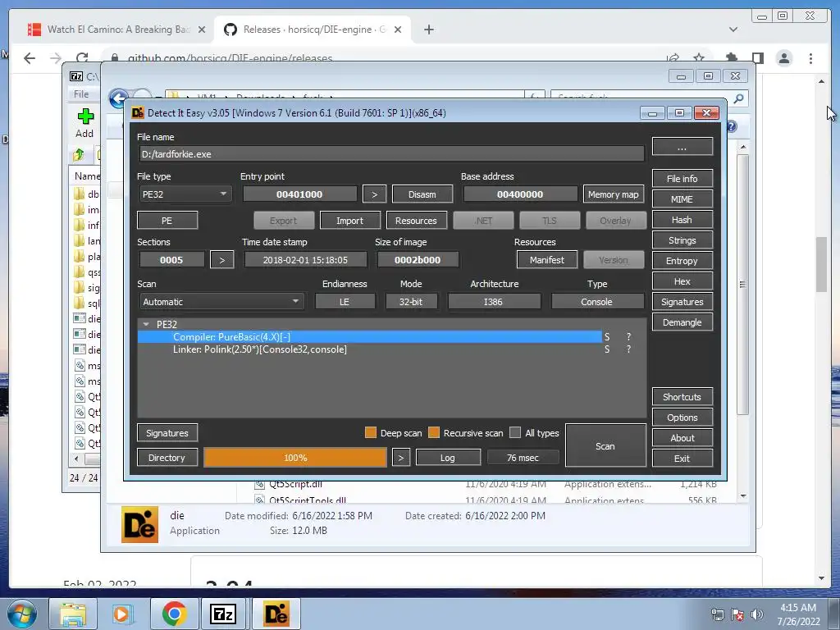Click the Chrome back arrow
This screenshot has width=840, height=630.
point(30,58)
